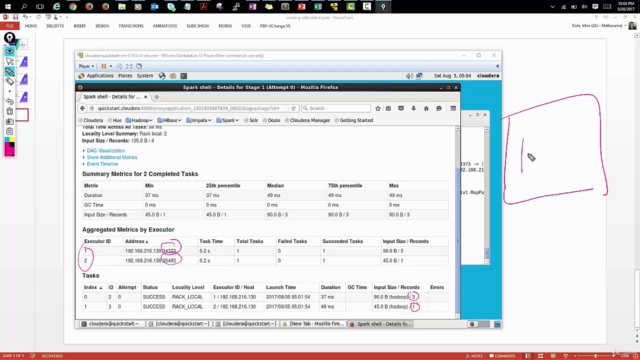Open the Hue bookmark
Screen dimensions: 640x360
pos(115,120)
